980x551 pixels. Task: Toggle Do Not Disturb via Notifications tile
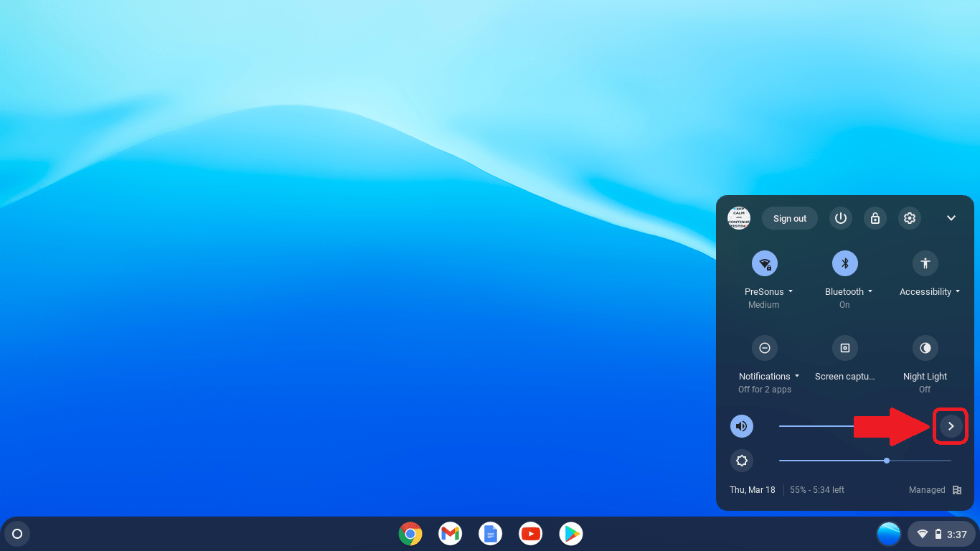pos(765,348)
